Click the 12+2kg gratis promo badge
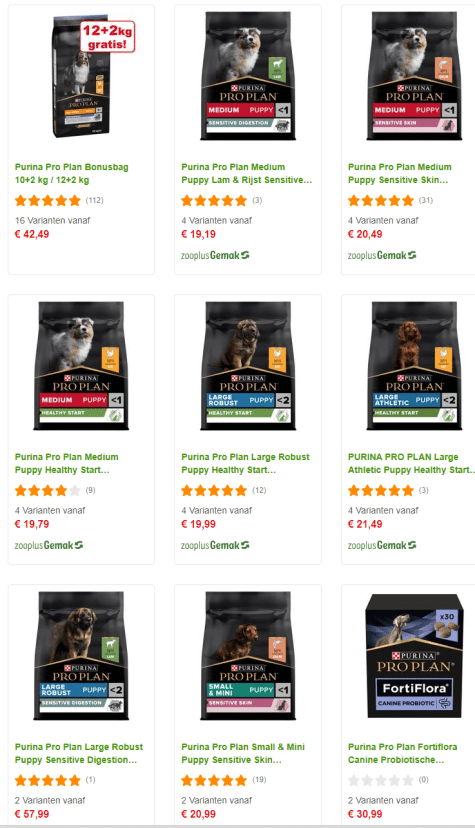The width and height of the screenshot is (475, 828). point(107,36)
